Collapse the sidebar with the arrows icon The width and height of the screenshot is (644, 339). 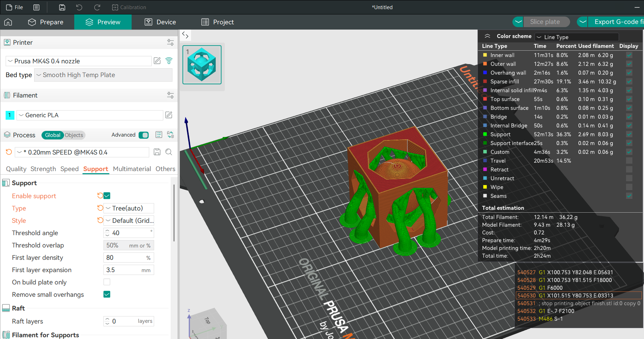[x=185, y=35]
